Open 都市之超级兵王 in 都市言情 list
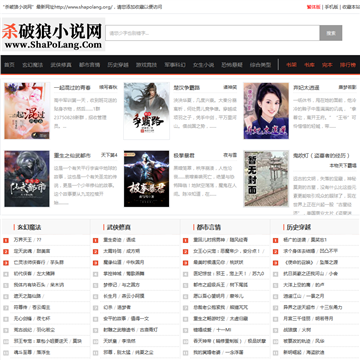The width and height of the screenshot is (360, 360). 209,285
